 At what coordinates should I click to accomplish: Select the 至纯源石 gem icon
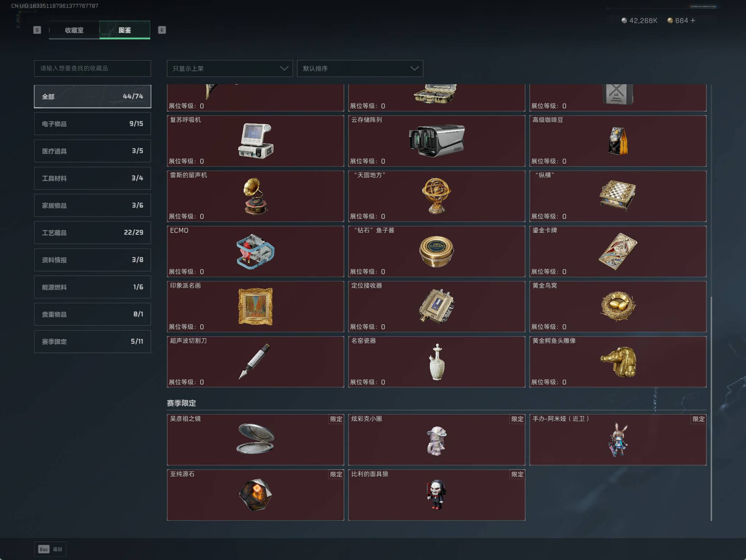pos(255,495)
